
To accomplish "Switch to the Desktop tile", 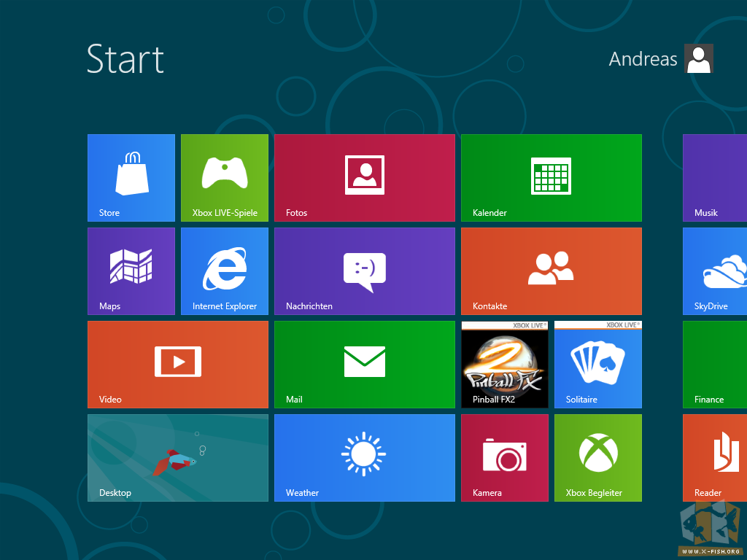I will pos(178,458).
